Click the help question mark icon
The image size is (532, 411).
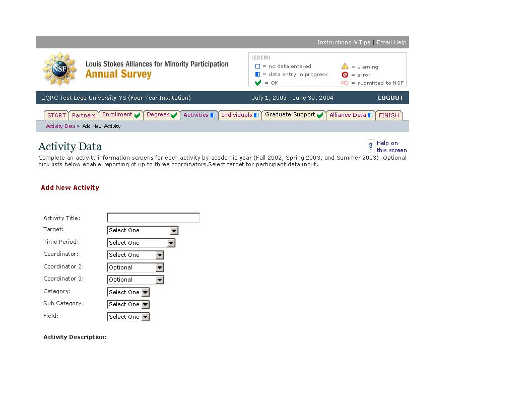click(371, 146)
